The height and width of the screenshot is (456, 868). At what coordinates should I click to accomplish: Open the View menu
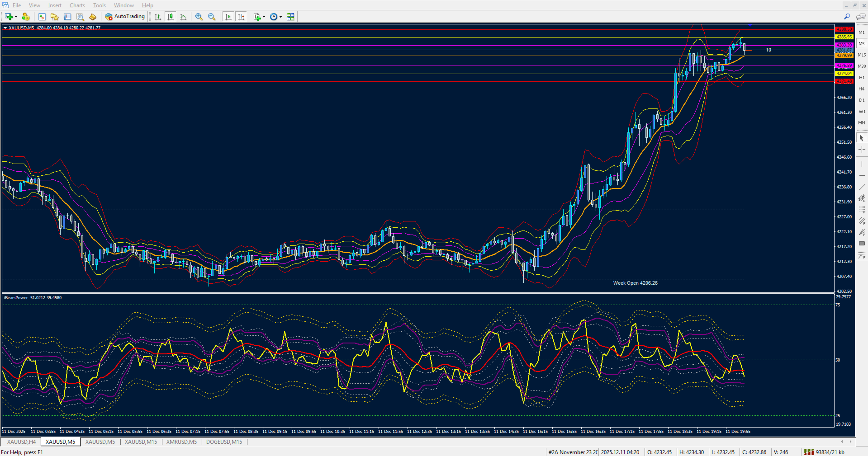[x=34, y=5]
